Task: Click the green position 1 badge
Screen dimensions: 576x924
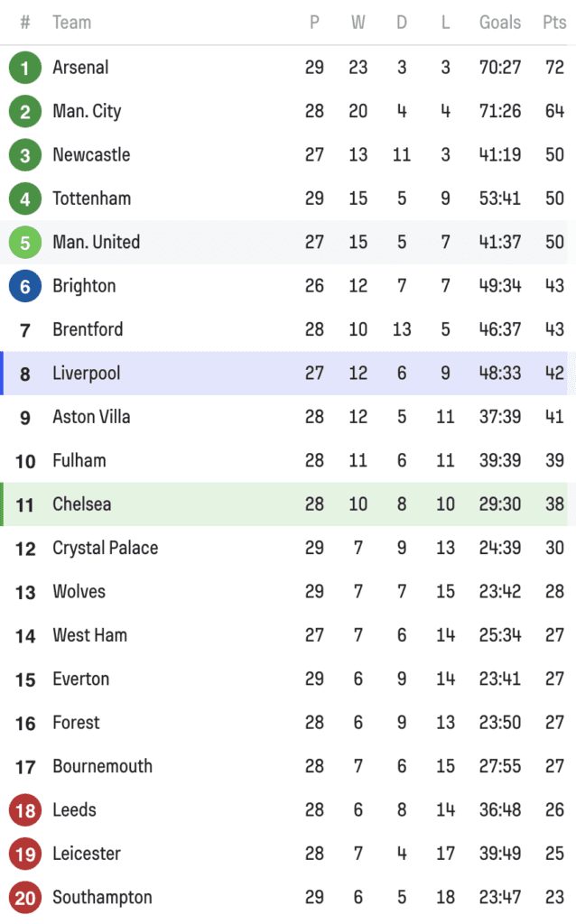Action: click(x=25, y=68)
